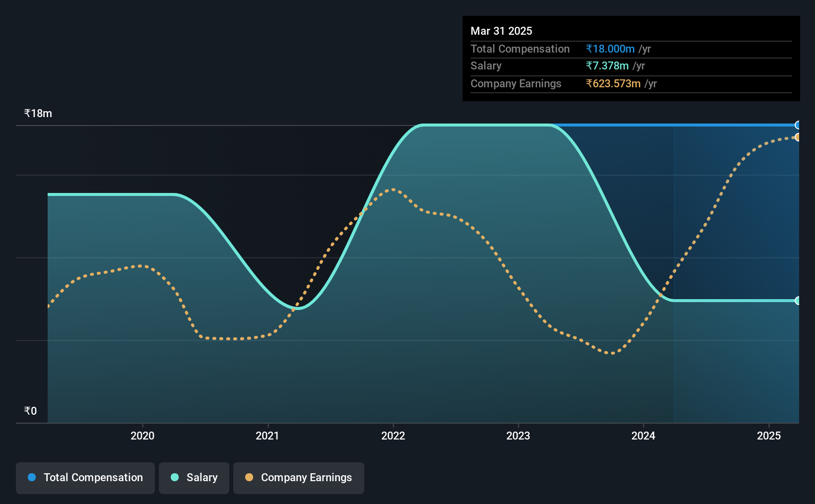Select the Company Earnings endpoint marker on chart
The width and height of the screenshot is (815, 504).
point(798,137)
